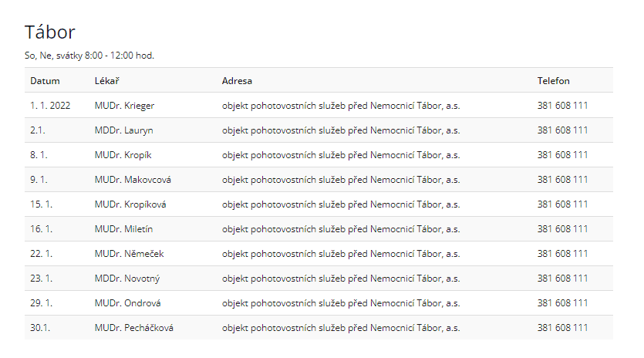Click the Adresa column header
Screen dimensions: 644x358
237,81
